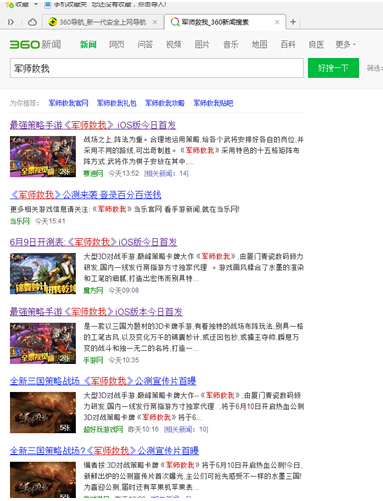This screenshot has width=383, height=501.
Task: Click the green 好搜一下 search button
Action: pyautogui.click(x=333, y=68)
